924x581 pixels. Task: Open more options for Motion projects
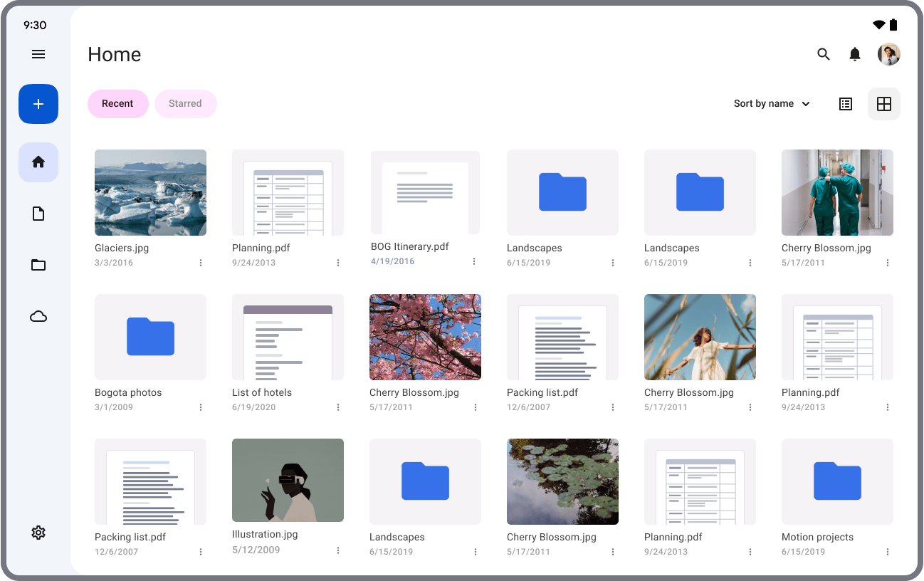pyautogui.click(x=888, y=552)
